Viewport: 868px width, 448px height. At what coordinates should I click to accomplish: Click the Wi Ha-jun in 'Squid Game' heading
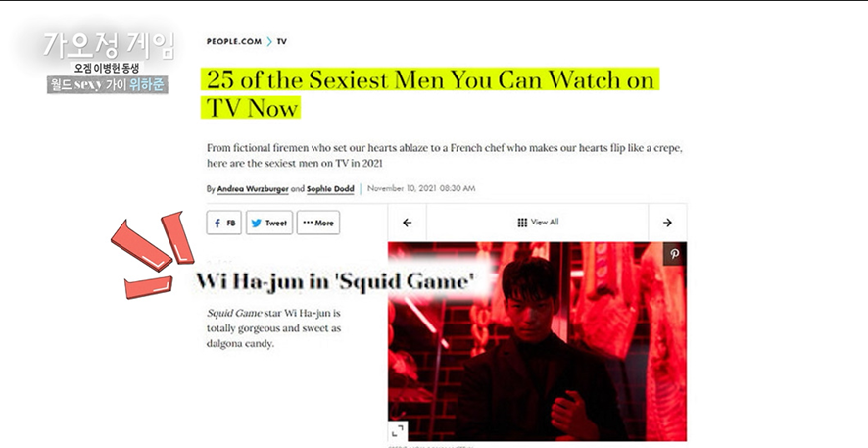tap(335, 281)
